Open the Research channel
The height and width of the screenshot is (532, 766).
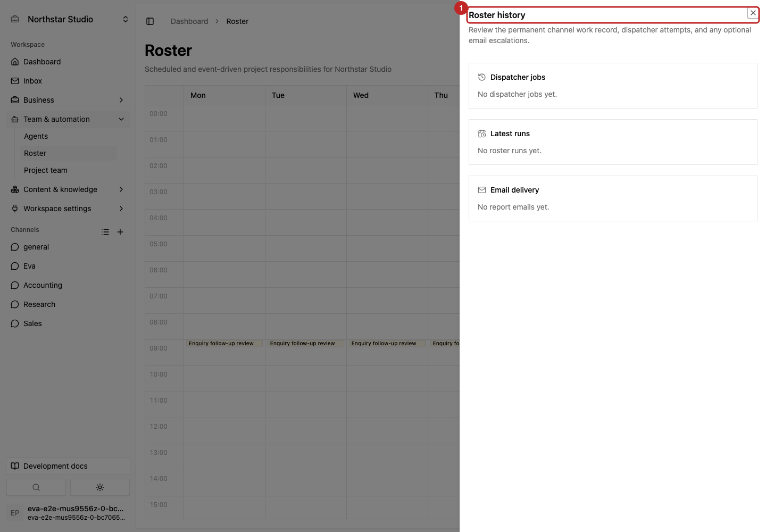click(68, 304)
